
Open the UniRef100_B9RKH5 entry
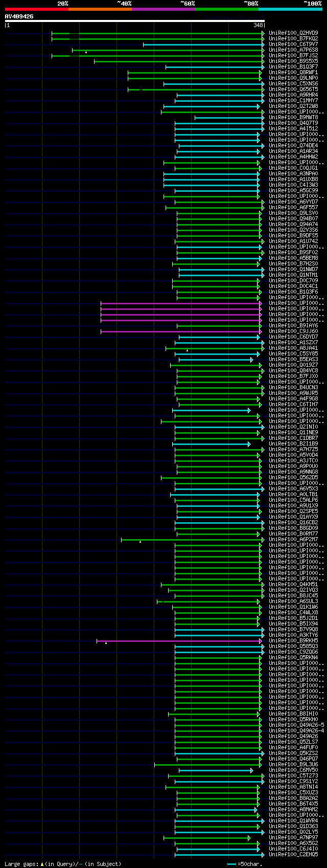[x=293, y=641]
